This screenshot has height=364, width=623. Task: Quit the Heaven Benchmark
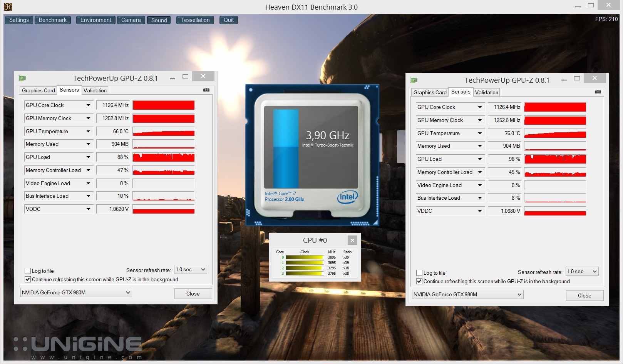point(229,20)
